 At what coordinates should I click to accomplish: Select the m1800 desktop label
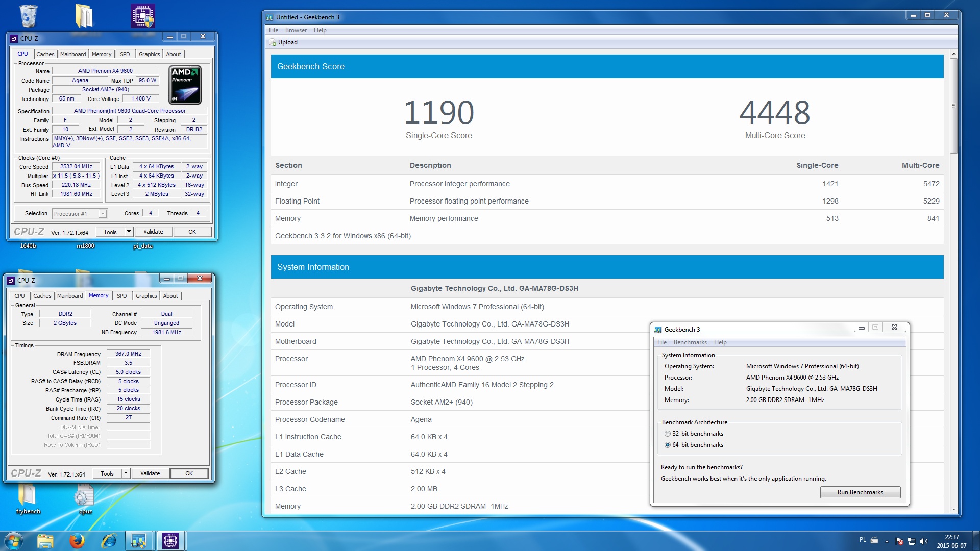pyautogui.click(x=85, y=246)
